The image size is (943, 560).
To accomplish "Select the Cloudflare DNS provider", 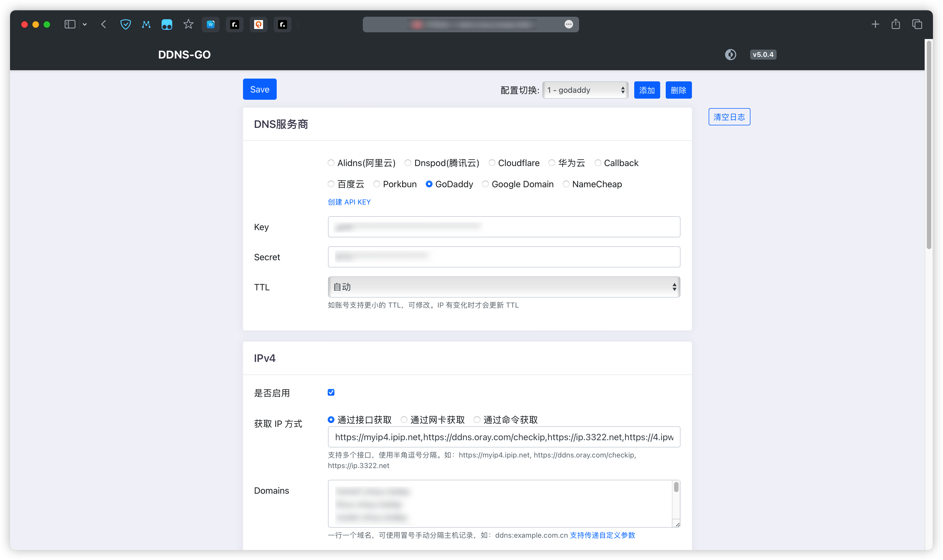I will click(492, 163).
